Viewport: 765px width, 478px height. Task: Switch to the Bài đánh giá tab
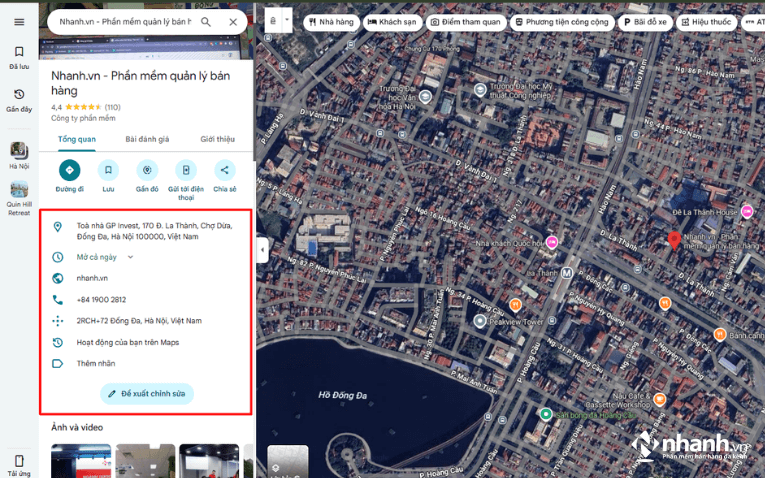[x=147, y=139]
